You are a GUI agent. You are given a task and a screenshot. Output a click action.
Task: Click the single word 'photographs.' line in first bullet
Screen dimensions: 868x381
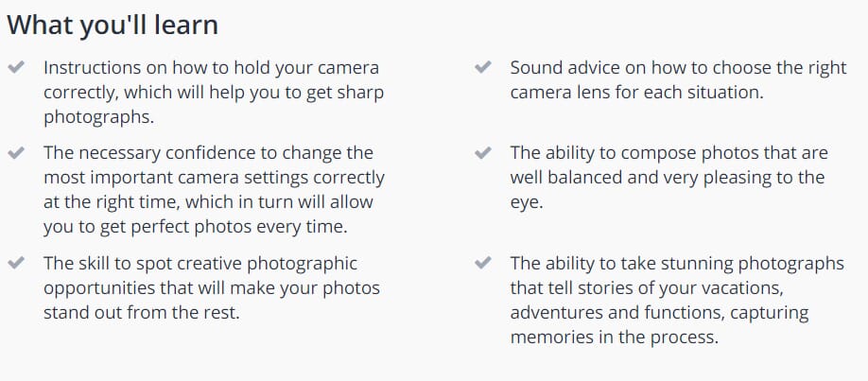pos(98,117)
